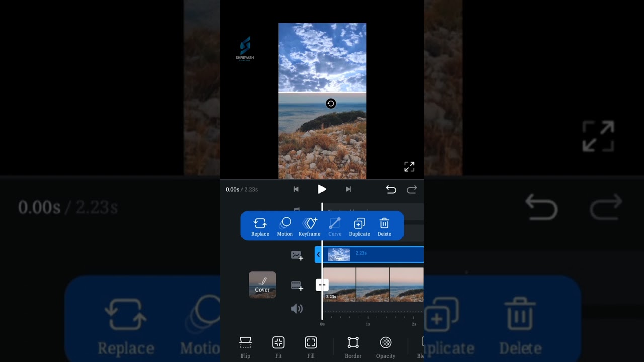Click the 0.00s / 2.23s time readout
644x362 pixels.
click(x=242, y=189)
